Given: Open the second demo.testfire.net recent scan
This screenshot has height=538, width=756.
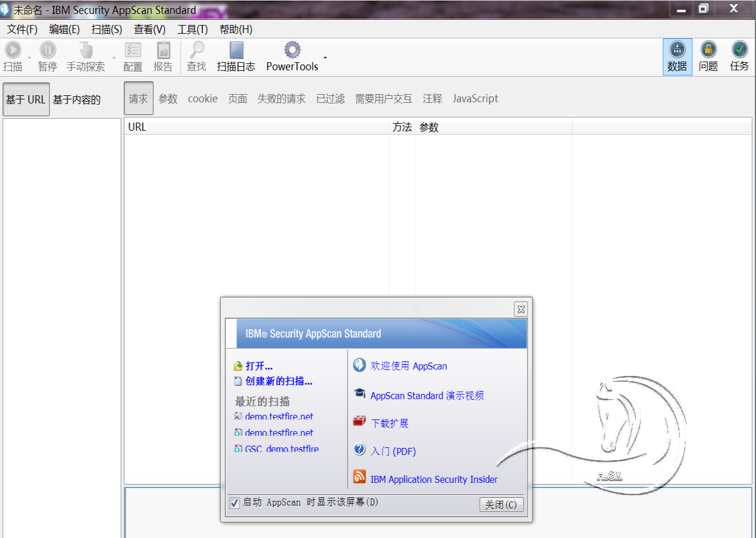Looking at the screenshot, I should click(279, 433).
